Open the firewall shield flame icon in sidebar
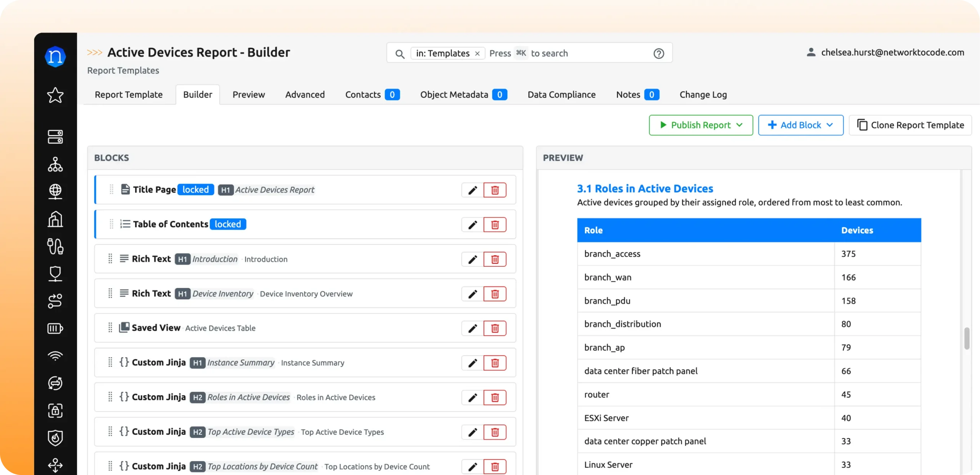The image size is (980, 475). 55,438
